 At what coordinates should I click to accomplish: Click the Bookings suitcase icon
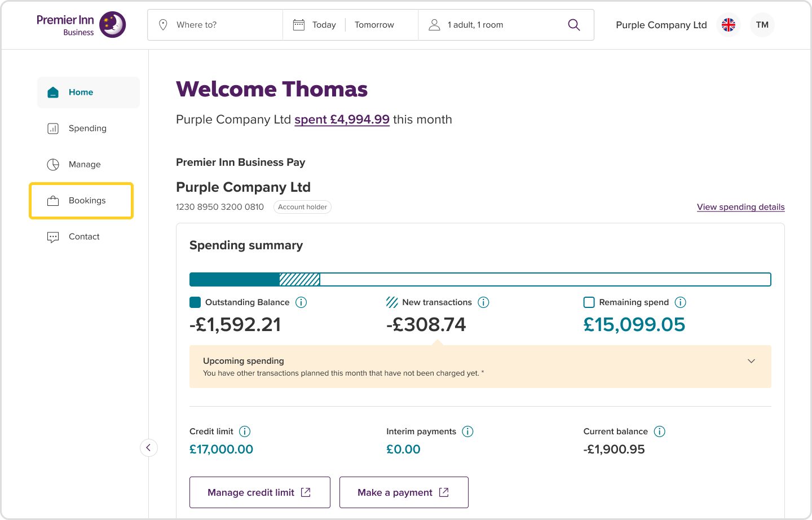53,201
